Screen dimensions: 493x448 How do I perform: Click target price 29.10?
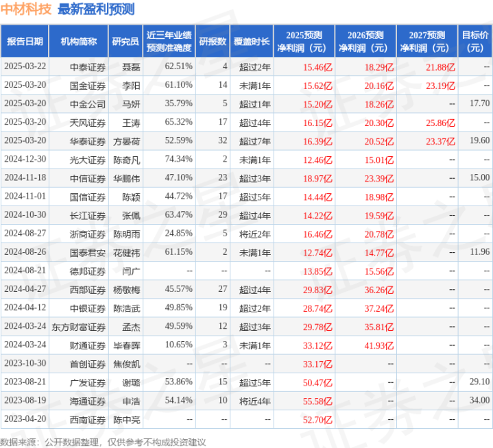pyautogui.click(x=479, y=382)
